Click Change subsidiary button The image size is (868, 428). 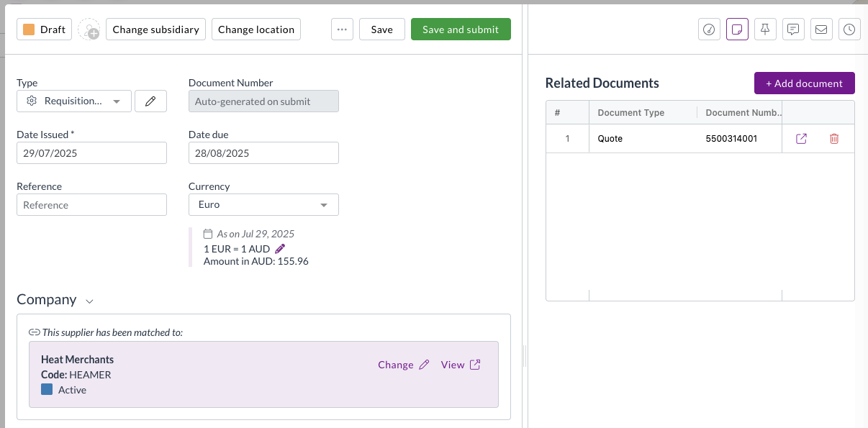point(156,29)
